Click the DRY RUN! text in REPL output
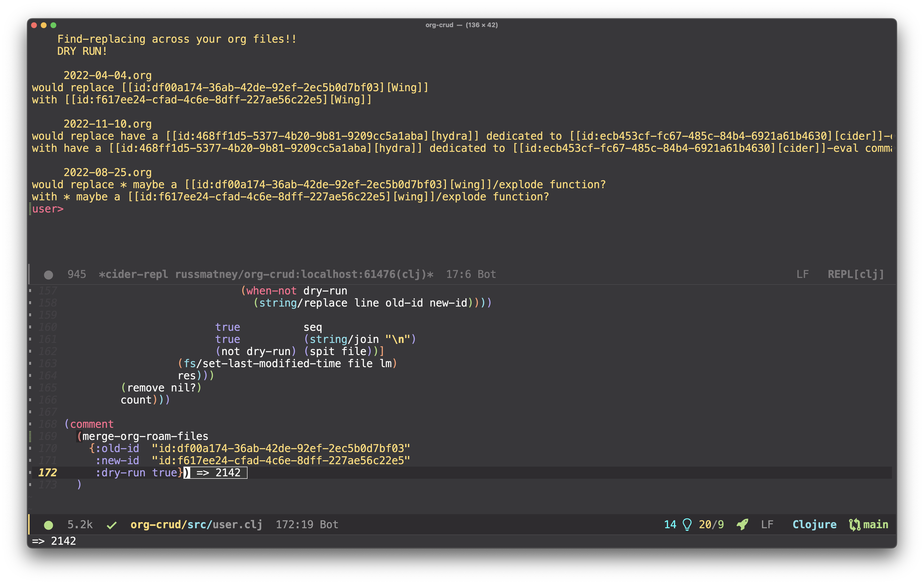This screenshot has width=924, height=584. 82,51
